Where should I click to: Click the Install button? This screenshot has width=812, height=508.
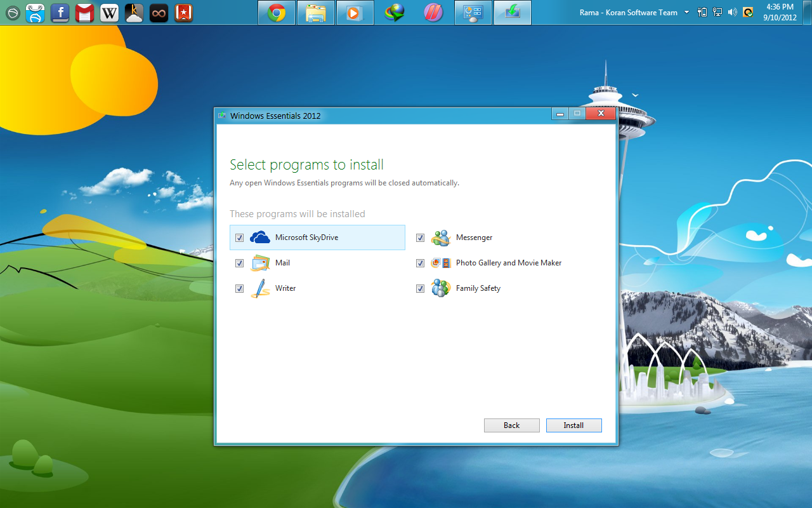pyautogui.click(x=573, y=425)
